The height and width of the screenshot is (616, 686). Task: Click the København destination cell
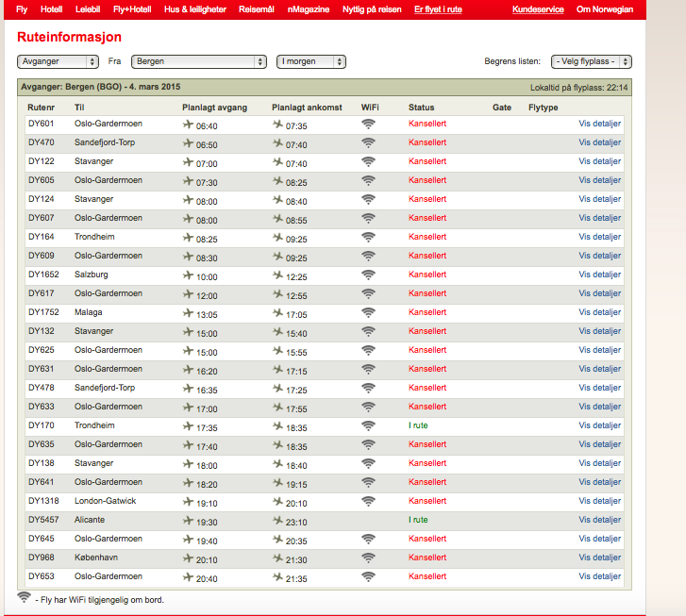pyautogui.click(x=96, y=558)
